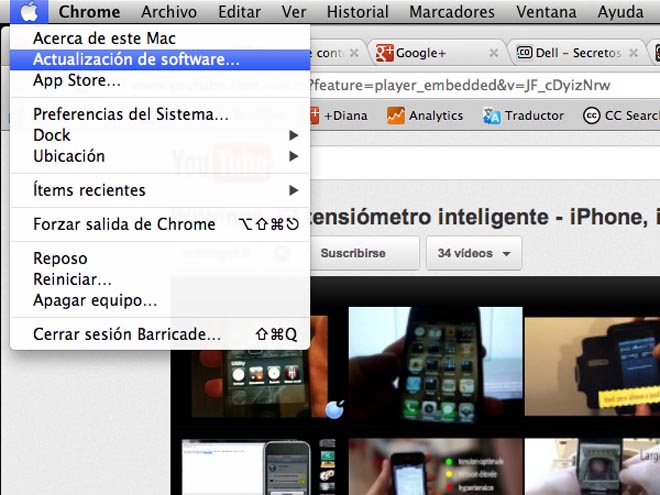The image size is (660, 495).
Task: Open Preferencias del Sistema
Action: (130, 114)
